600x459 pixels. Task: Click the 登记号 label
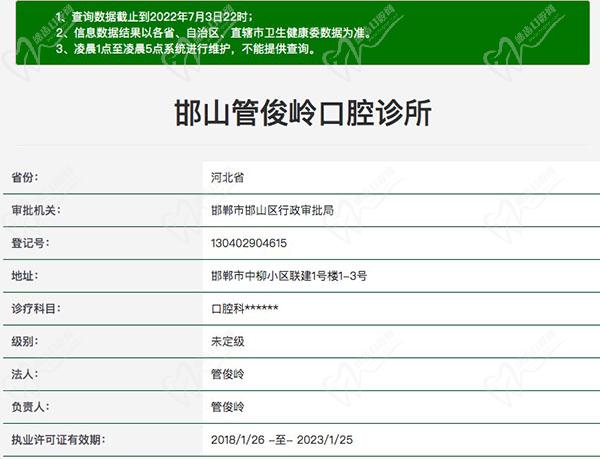pyautogui.click(x=30, y=243)
